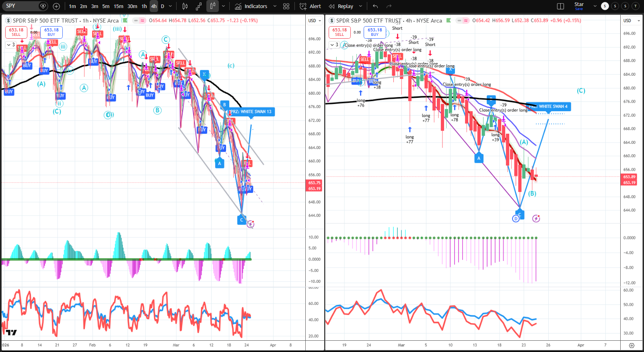Select the white-filled S circle in toolbar
This screenshot has height=352, width=644.
click(x=605, y=6)
